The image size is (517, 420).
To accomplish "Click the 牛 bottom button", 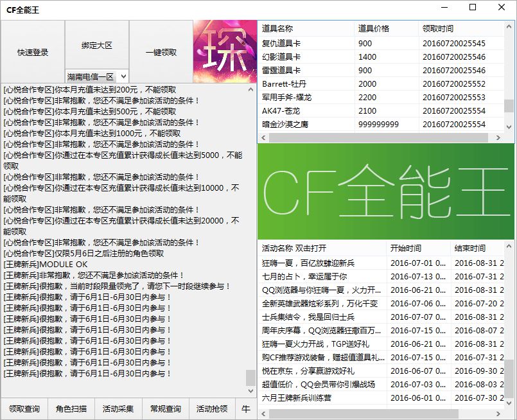I will pyautogui.click(x=245, y=409).
